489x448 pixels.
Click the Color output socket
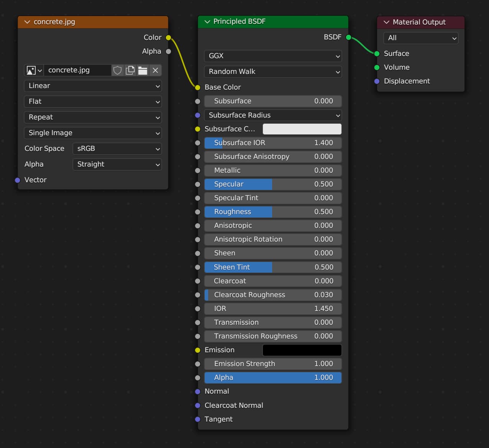(168, 38)
